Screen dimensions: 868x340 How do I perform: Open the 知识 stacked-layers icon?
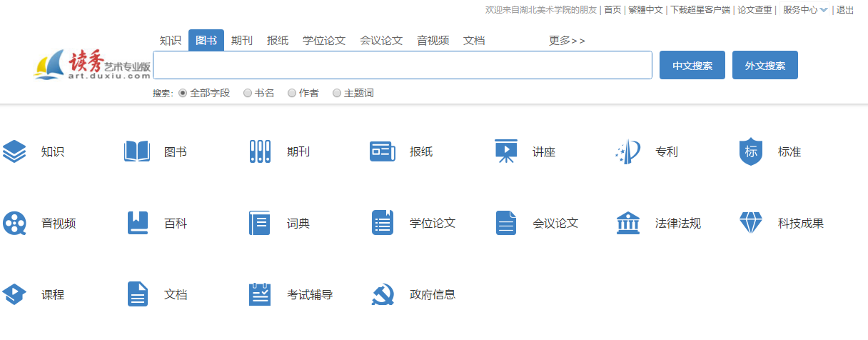click(14, 151)
